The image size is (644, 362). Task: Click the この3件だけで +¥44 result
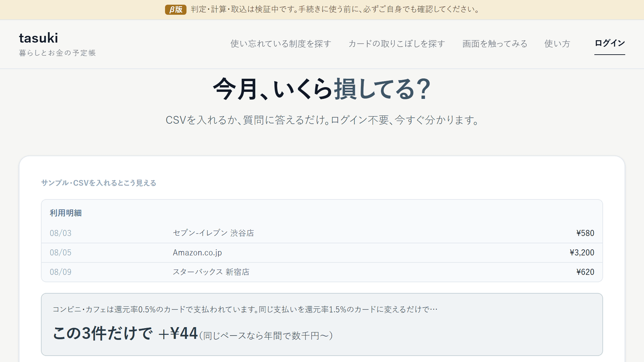125,334
